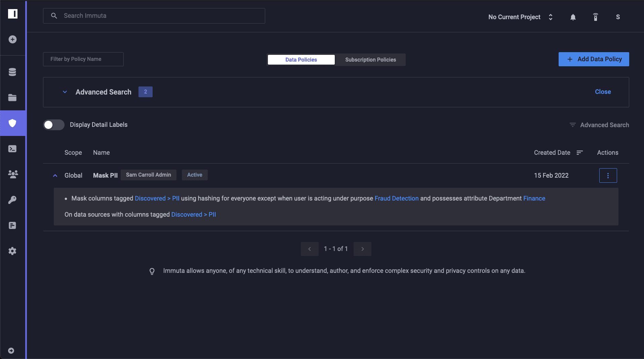
Task: Open the Fraud Detection purpose link
Action: coord(397,199)
